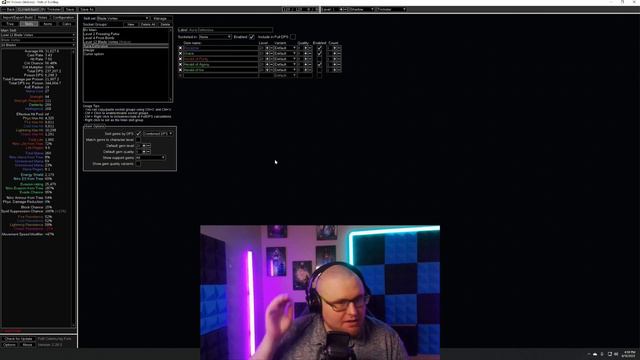Click Delete All socket groups

[x=148, y=24]
